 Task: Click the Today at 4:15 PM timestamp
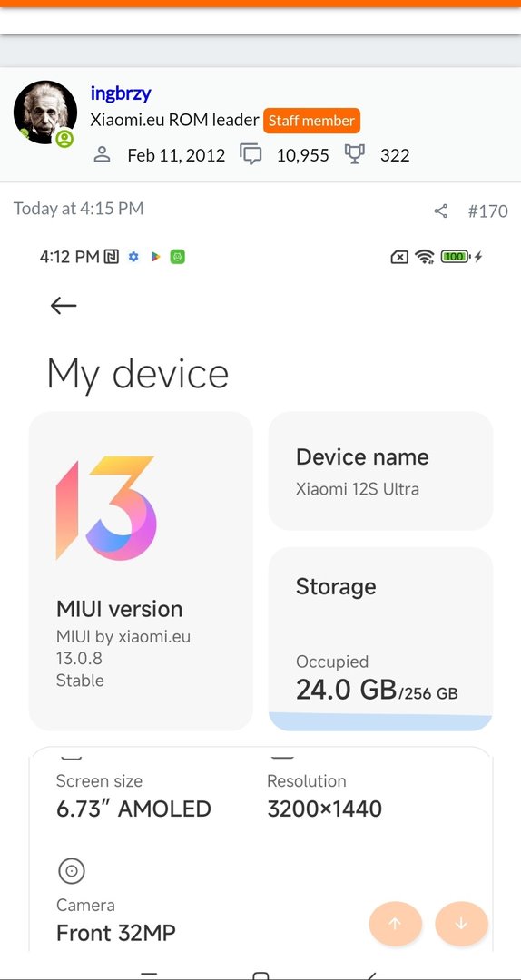tap(79, 209)
